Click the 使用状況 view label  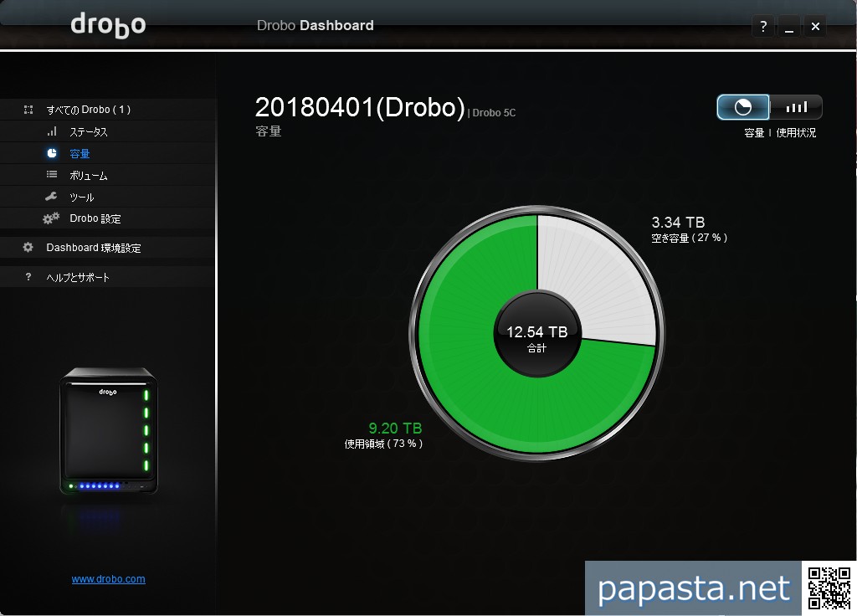click(x=796, y=133)
